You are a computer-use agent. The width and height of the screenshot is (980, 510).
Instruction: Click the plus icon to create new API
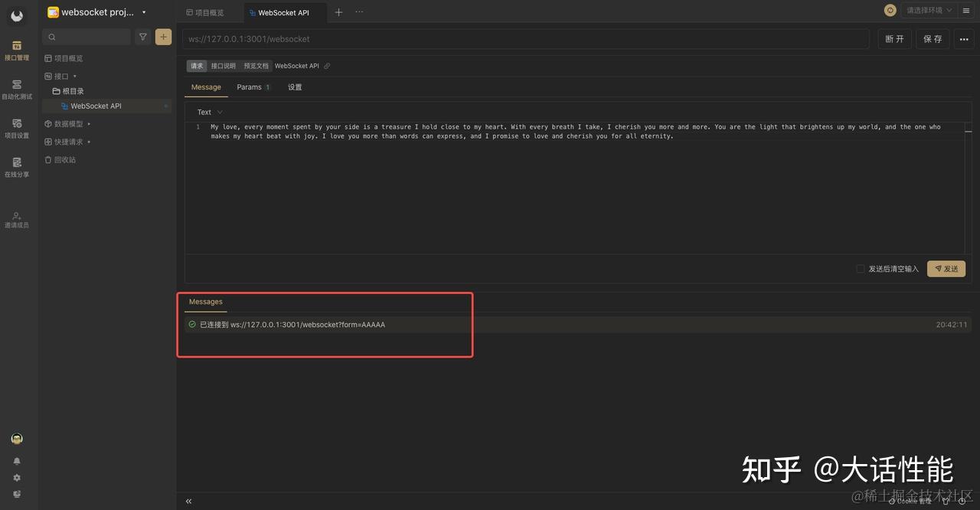163,36
